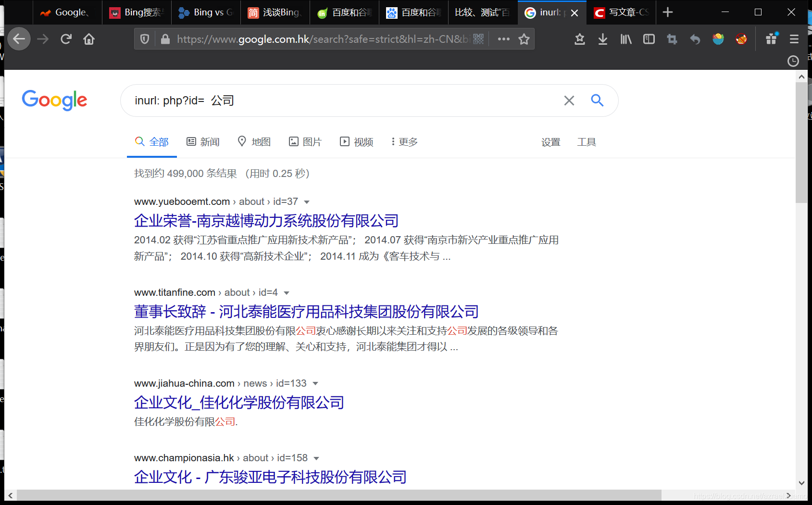Click the scroll down arrow of page

coord(801,483)
